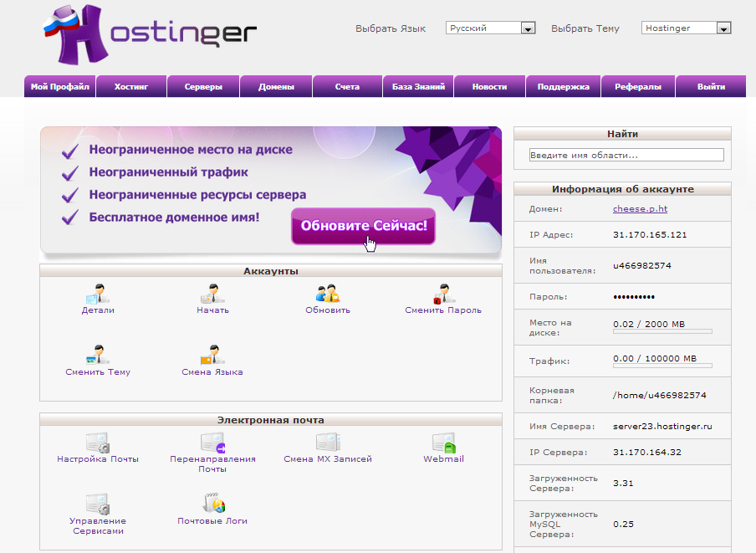Open the Управление Сервисами icon

pyautogui.click(x=99, y=504)
